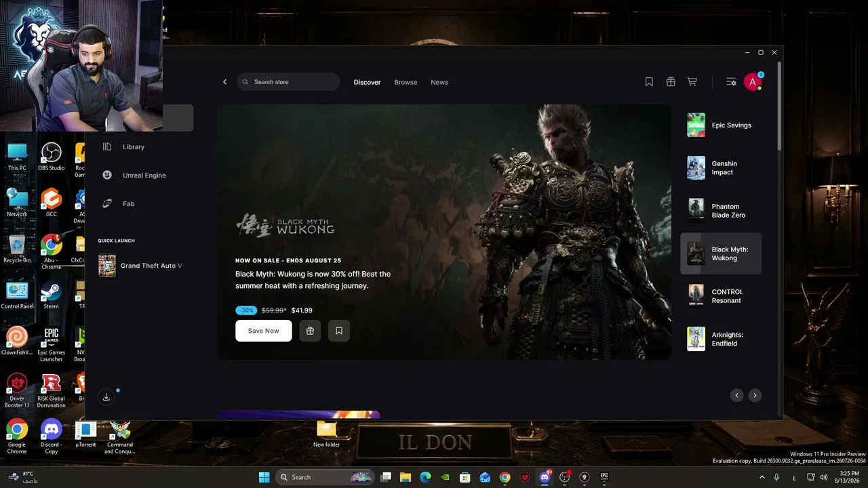Select Epic Savings in the carousel list
The image size is (868, 488).
[x=721, y=125]
